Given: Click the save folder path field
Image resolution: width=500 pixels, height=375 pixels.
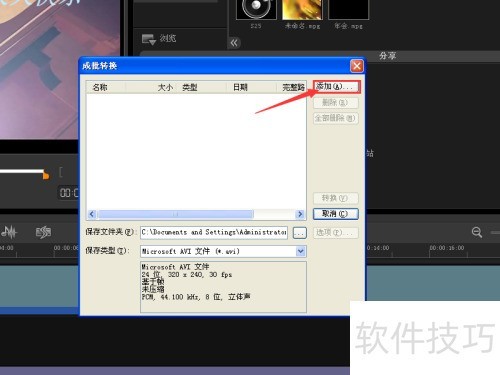Looking at the screenshot, I should coord(214,232).
